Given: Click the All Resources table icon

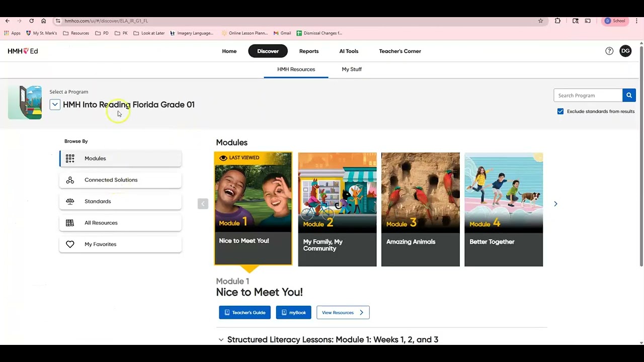Looking at the screenshot, I should pos(70,223).
